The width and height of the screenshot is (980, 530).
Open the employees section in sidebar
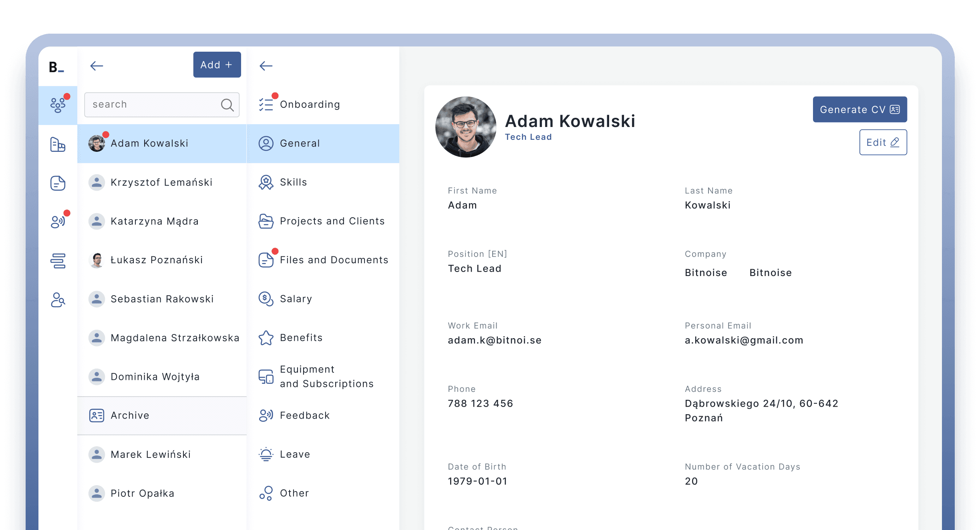58,105
